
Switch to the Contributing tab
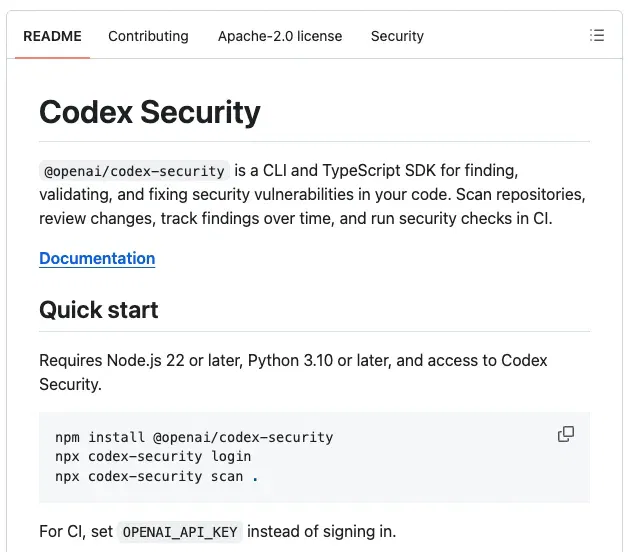148,36
